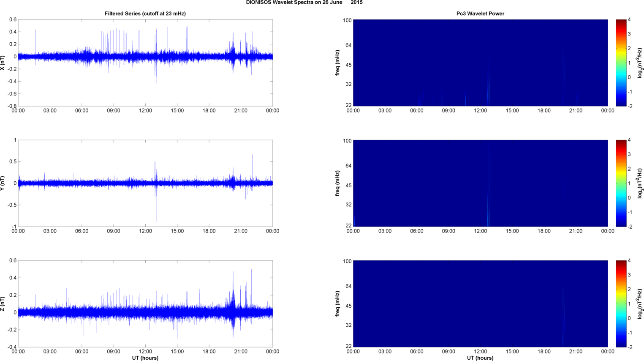The height and width of the screenshot is (361, 644).
Task: Click the 09:00 tick under middle spectrogram
Action: [x=448, y=231]
